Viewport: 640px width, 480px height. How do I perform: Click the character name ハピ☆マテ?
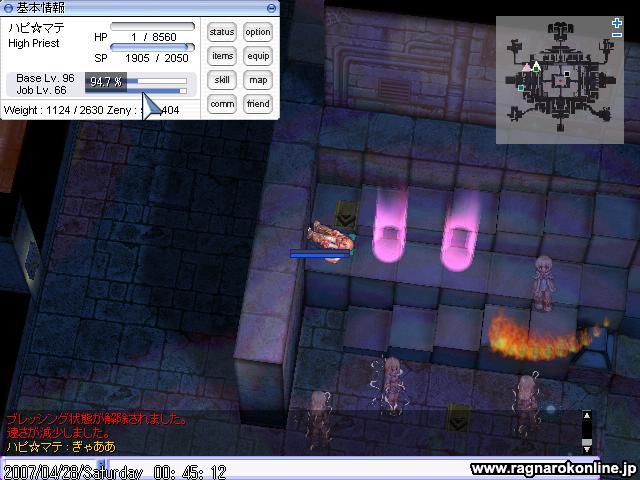click(x=37, y=28)
